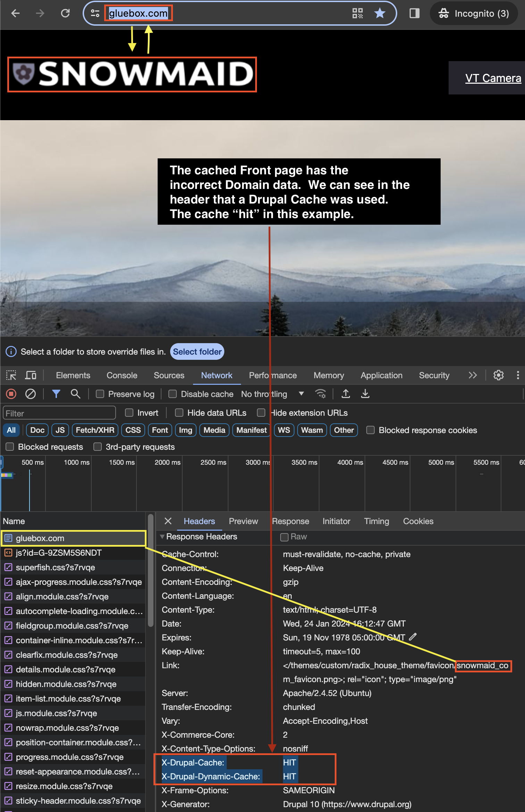
Task: Open the Application tab
Action: (x=381, y=375)
